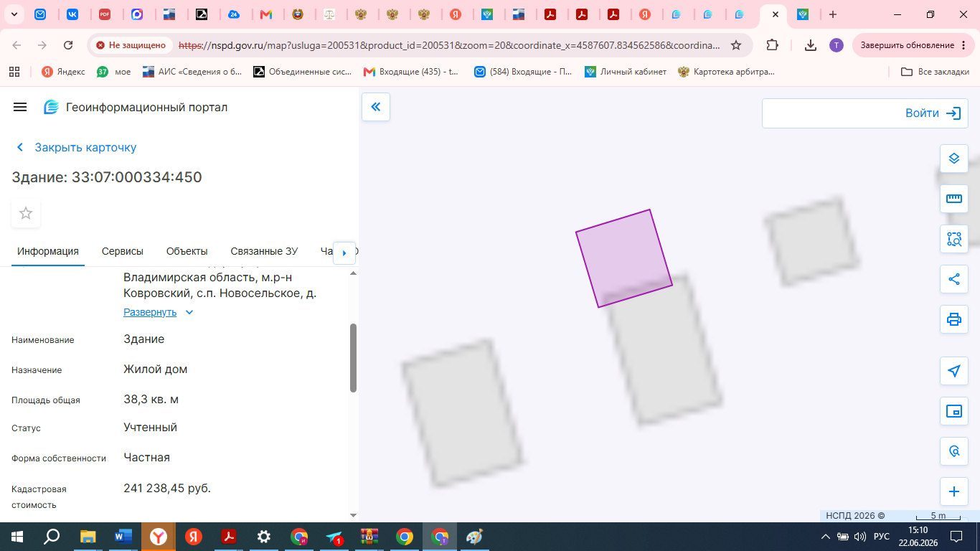Open Word from the Windows taskbar
This screenshot has width=980, height=551.
[123, 537]
